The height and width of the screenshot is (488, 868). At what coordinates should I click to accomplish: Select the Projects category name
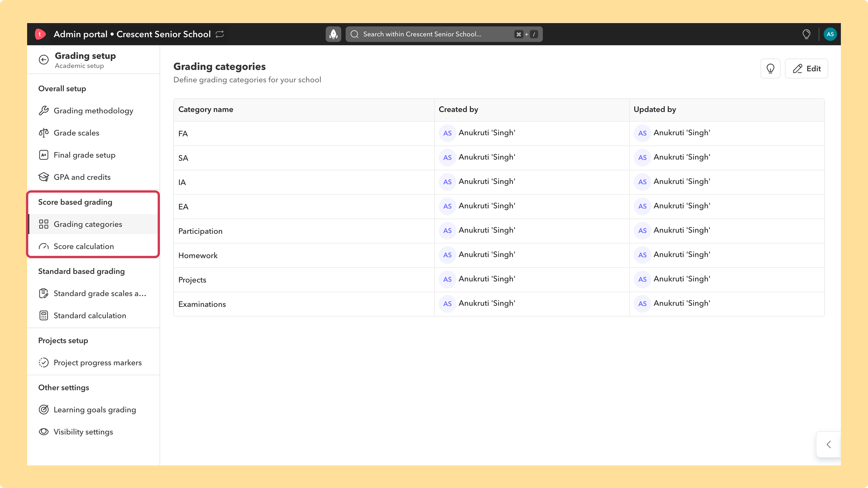coord(192,280)
